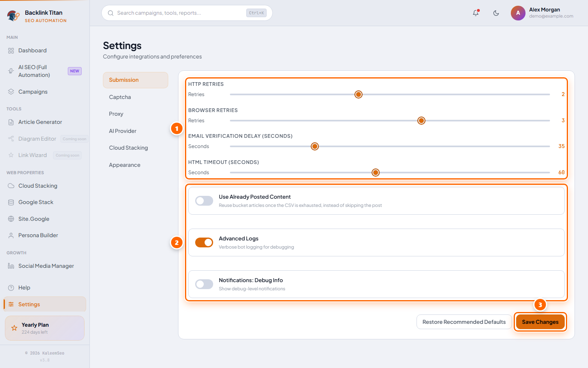This screenshot has height=368, width=588.
Task: Click the Persona Builder person icon
Action: tap(11, 236)
